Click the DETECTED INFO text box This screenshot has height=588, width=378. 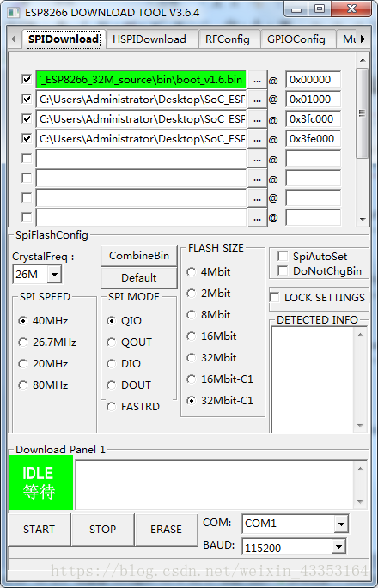point(314,379)
